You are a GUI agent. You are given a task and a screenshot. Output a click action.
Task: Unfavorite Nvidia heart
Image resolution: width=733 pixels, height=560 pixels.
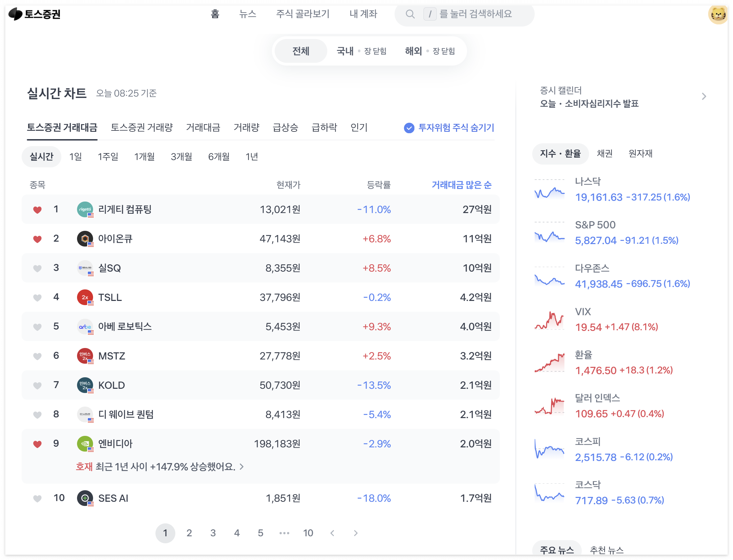(37, 444)
